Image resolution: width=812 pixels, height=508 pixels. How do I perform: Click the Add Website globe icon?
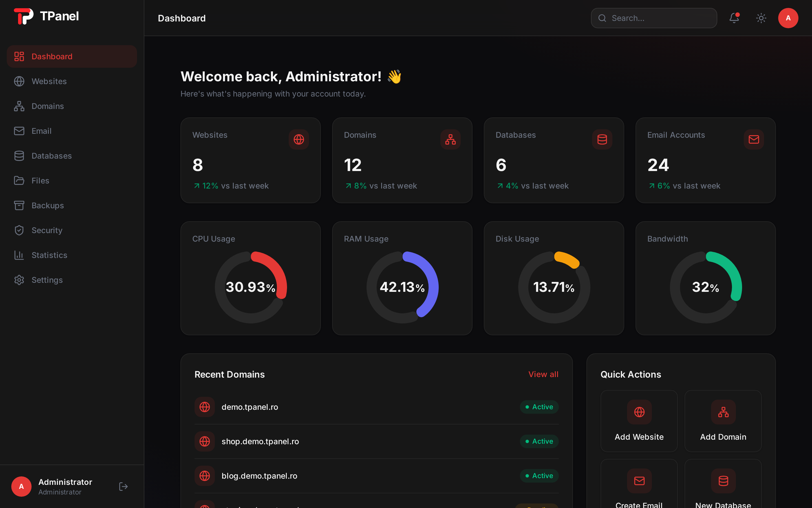(x=639, y=412)
